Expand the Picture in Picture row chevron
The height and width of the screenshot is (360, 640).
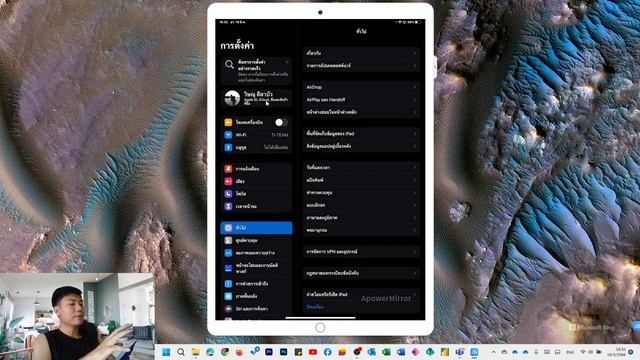click(415, 112)
